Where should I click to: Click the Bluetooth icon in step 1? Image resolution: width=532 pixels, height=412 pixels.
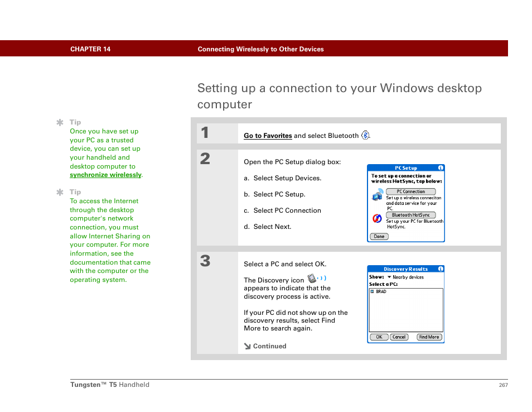point(365,135)
